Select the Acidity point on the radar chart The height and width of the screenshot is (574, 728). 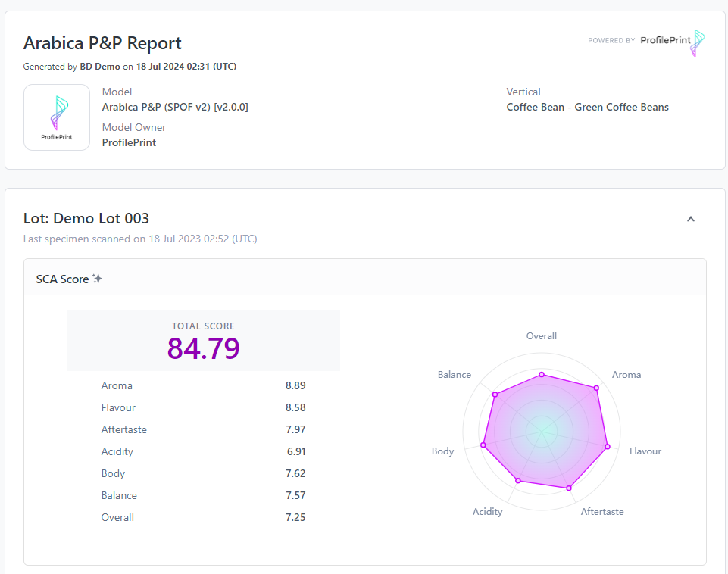[x=518, y=481]
